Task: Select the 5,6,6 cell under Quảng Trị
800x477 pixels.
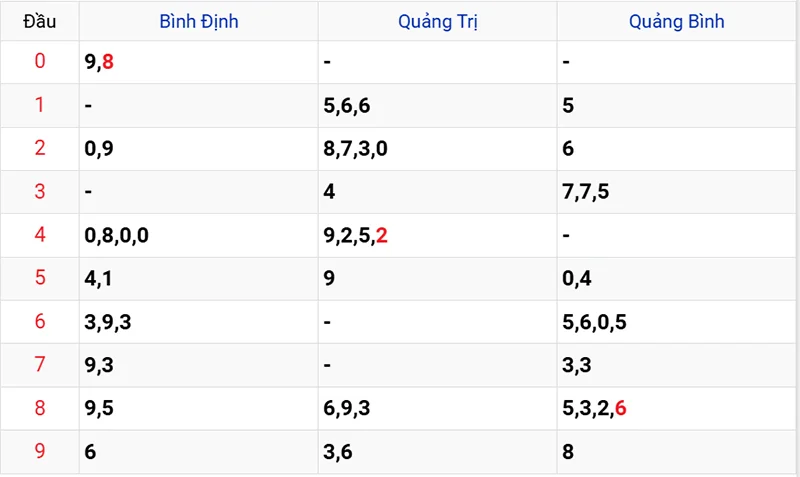Action: [x=347, y=105]
